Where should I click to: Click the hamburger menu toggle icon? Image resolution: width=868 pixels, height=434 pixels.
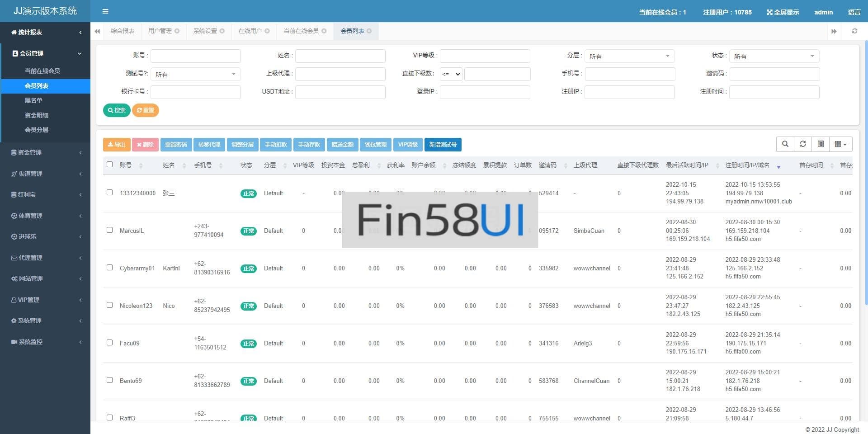click(x=105, y=11)
